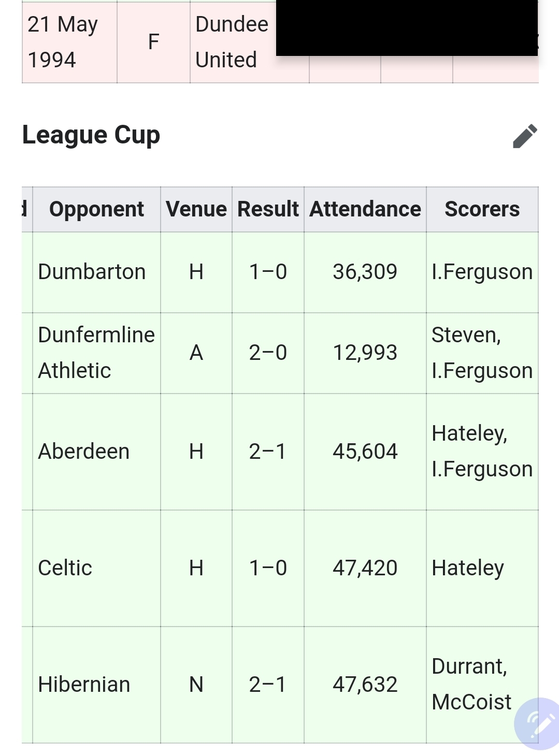
Task: Click Dundee United in the top table
Action: 231,42
